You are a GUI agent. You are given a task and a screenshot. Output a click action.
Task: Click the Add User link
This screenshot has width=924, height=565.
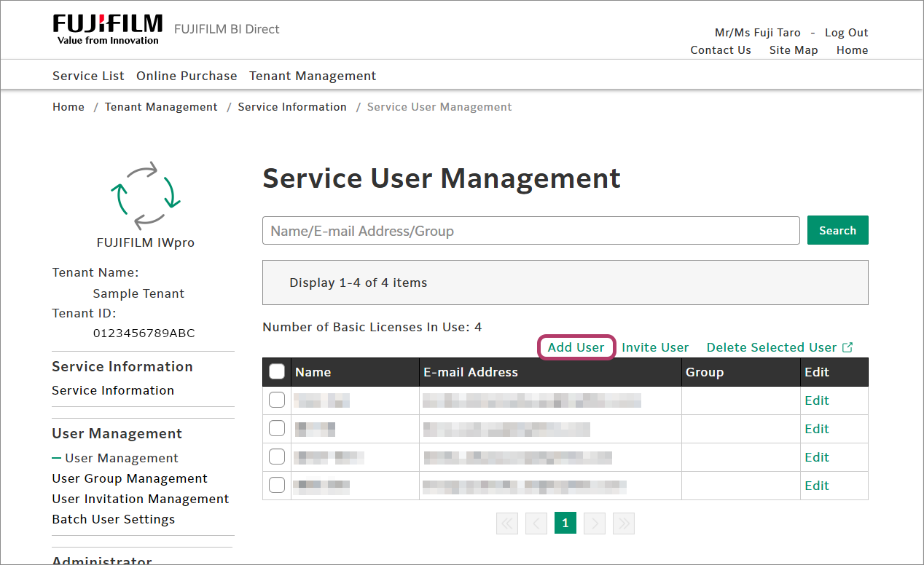coord(576,347)
